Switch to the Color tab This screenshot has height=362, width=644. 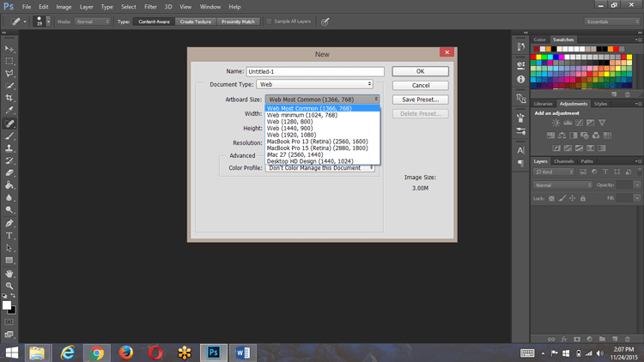(539, 39)
